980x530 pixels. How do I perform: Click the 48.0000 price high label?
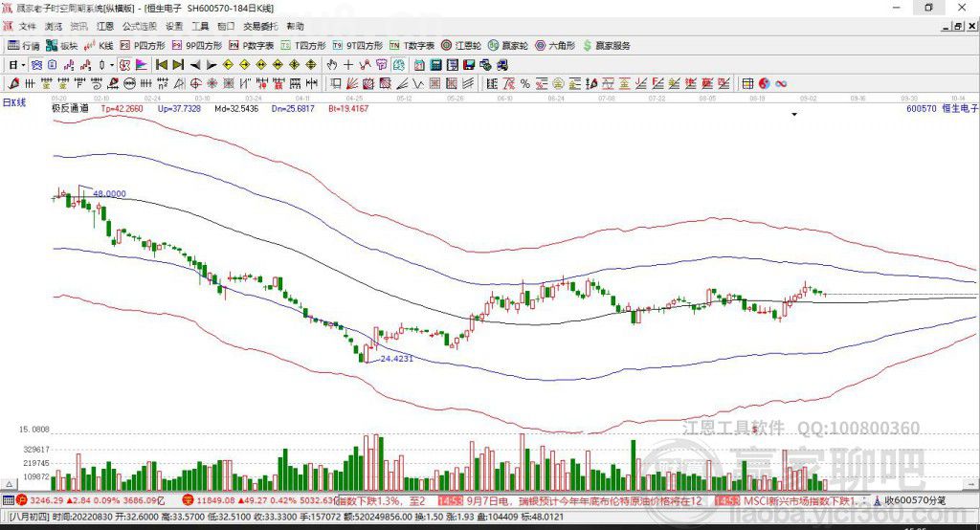(x=109, y=194)
